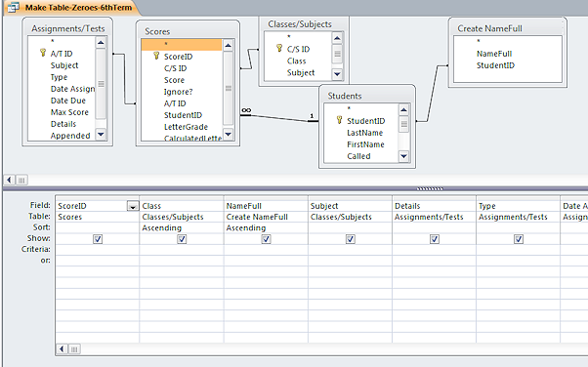Click left scroll arrow of the table pane
The image size is (588, 367).
point(10,181)
